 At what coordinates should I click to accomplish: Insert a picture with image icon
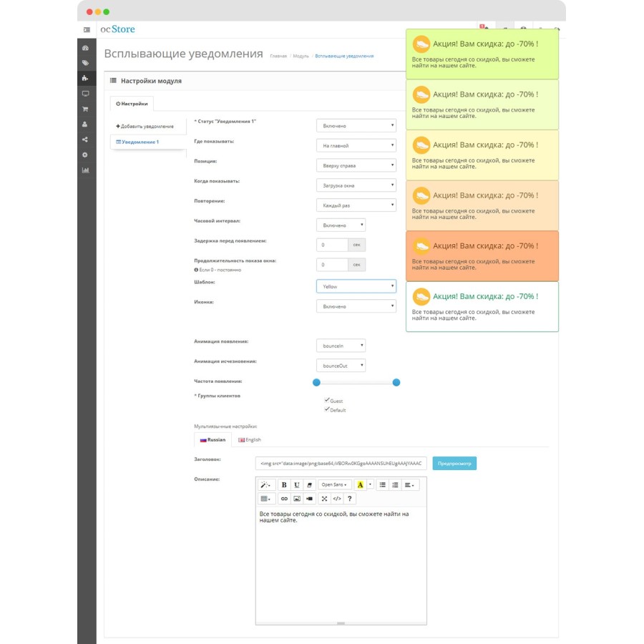coord(296,499)
